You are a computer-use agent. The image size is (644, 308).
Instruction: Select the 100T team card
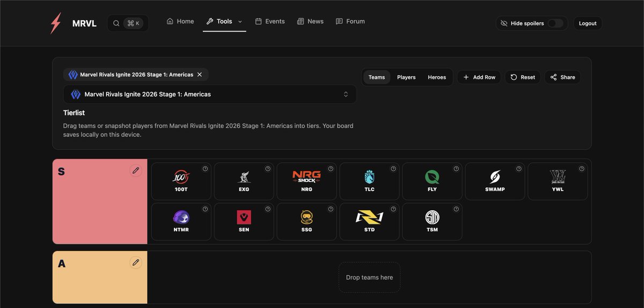click(x=181, y=181)
